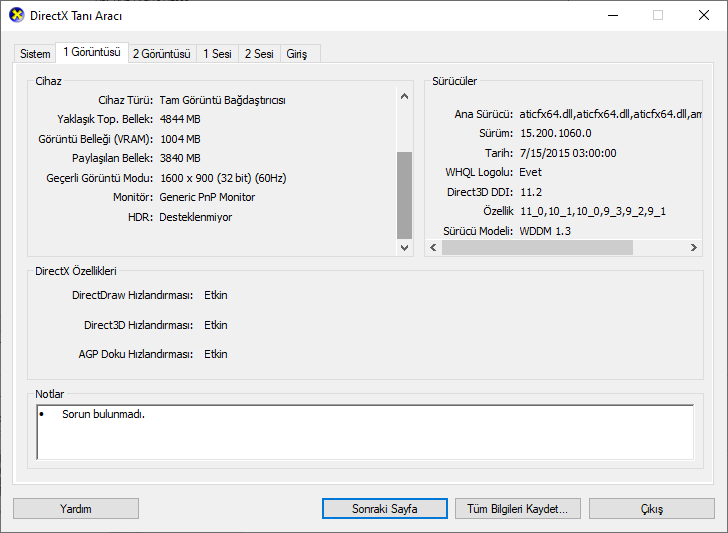Open the 2 Görüntüsü tab
Viewport: 728px width, 533px height.
(x=162, y=54)
